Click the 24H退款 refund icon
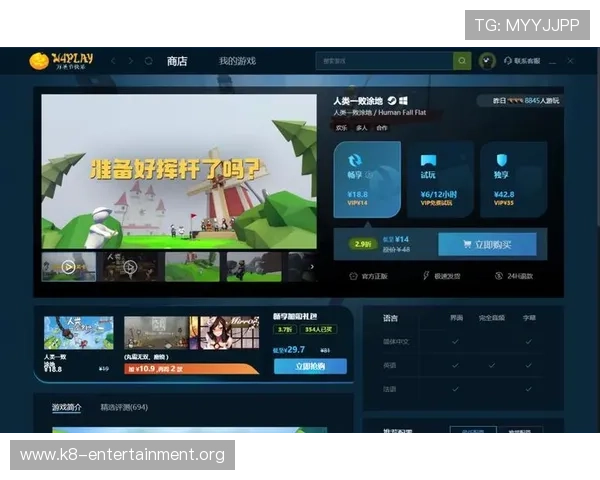Viewport: 600px width, 480px height. [x=498, y=276]
